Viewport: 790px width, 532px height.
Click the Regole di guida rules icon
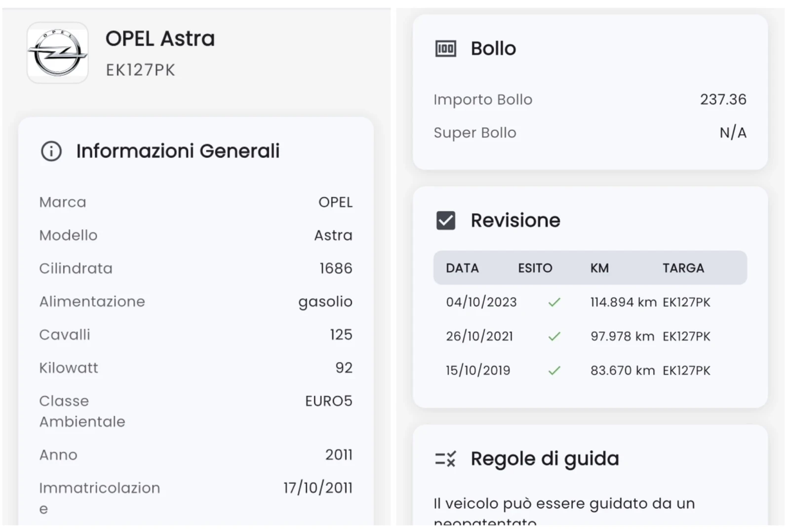click(x=445, y=459)
